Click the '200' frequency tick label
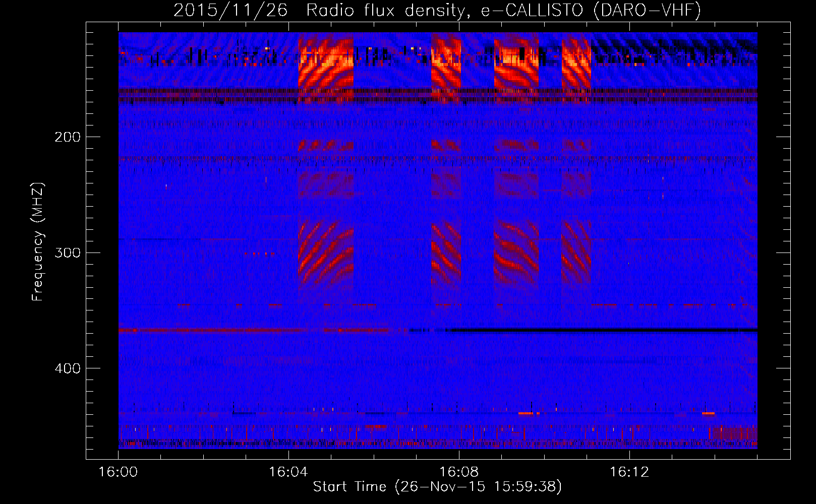Image resolution: width=816 pixels, height=504 pixels. point(68,137)
